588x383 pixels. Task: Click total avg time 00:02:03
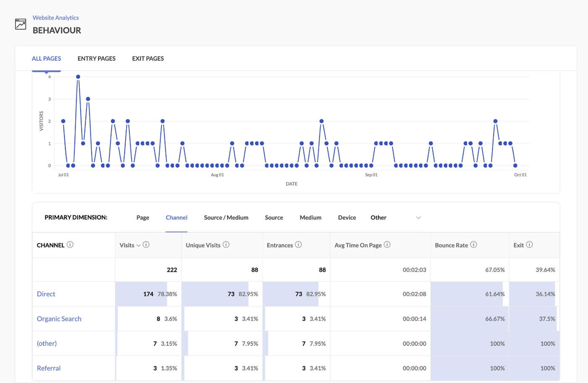415,270
